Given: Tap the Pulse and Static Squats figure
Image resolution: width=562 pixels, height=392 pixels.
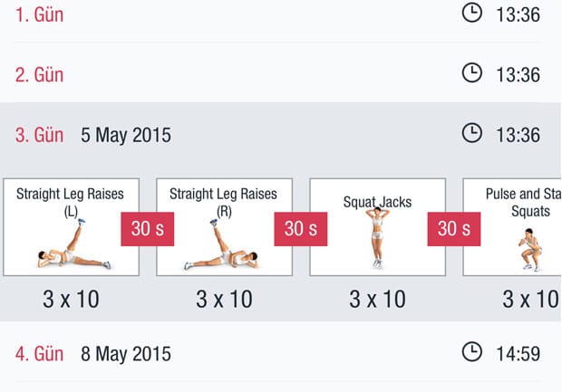Looking at the screenshot, I should (x=530, y=250).
